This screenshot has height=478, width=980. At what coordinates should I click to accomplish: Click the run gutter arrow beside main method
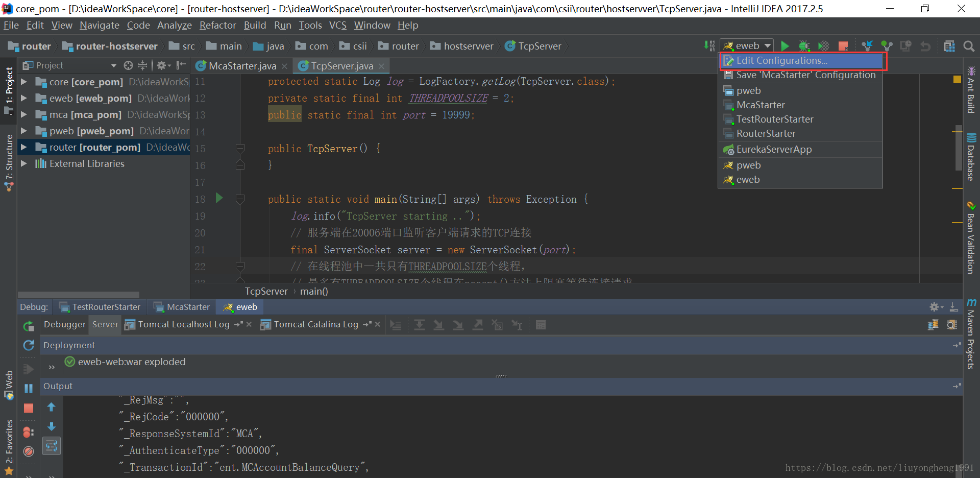coord(219,198)
